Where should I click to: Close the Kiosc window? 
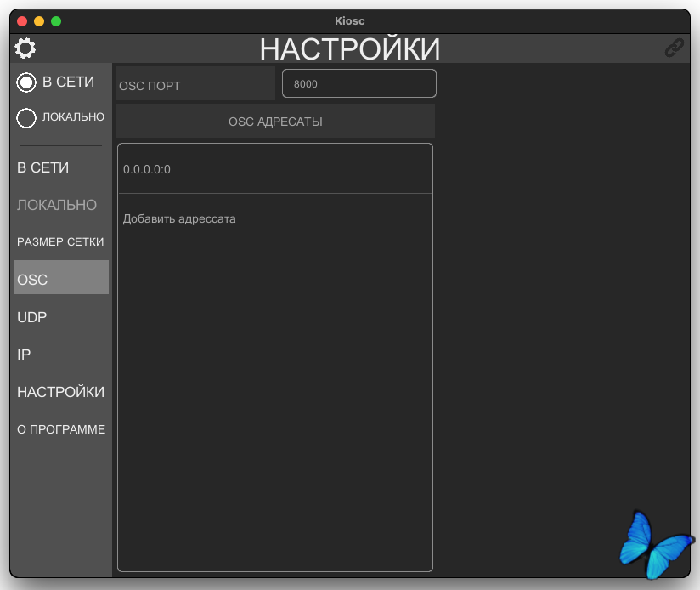pyautogui.click(x=22, y=20)
